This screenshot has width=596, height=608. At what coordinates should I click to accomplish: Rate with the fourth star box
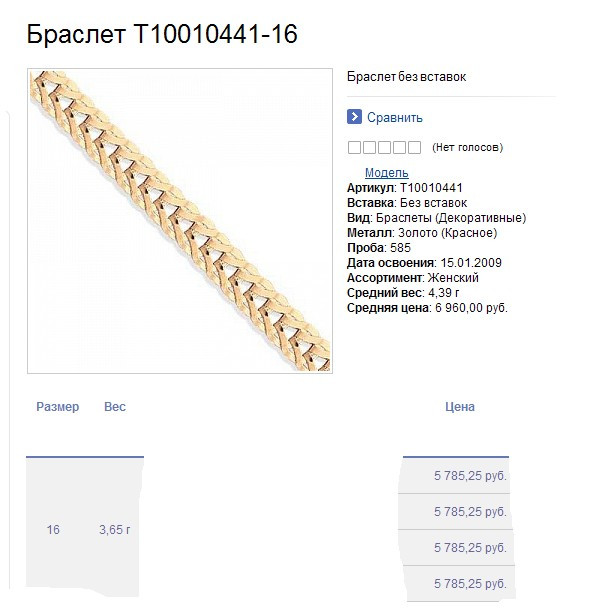pyautogui.click(x=399, y=147)
